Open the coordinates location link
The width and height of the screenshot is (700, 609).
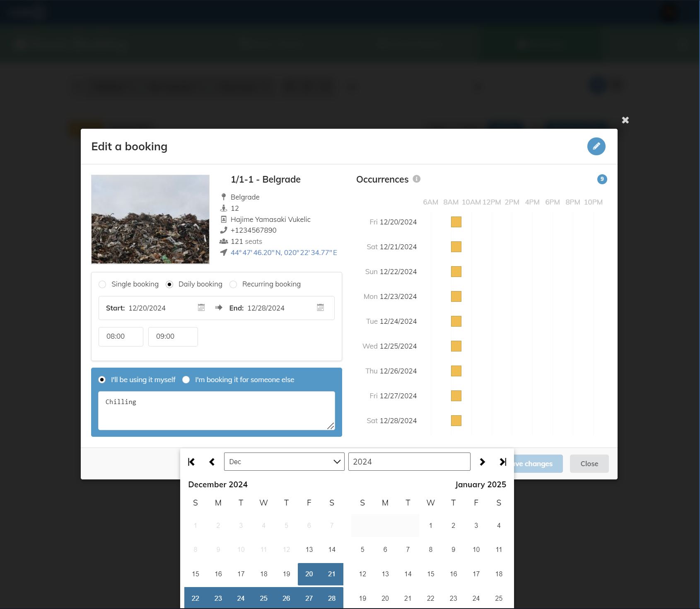click(x=284, y=253)
